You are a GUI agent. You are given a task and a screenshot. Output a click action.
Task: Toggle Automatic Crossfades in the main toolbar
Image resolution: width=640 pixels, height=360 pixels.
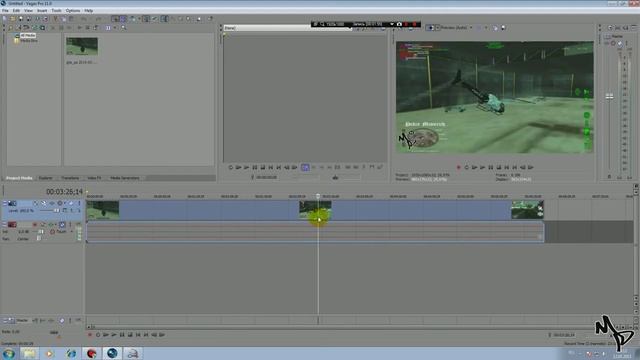123,19
